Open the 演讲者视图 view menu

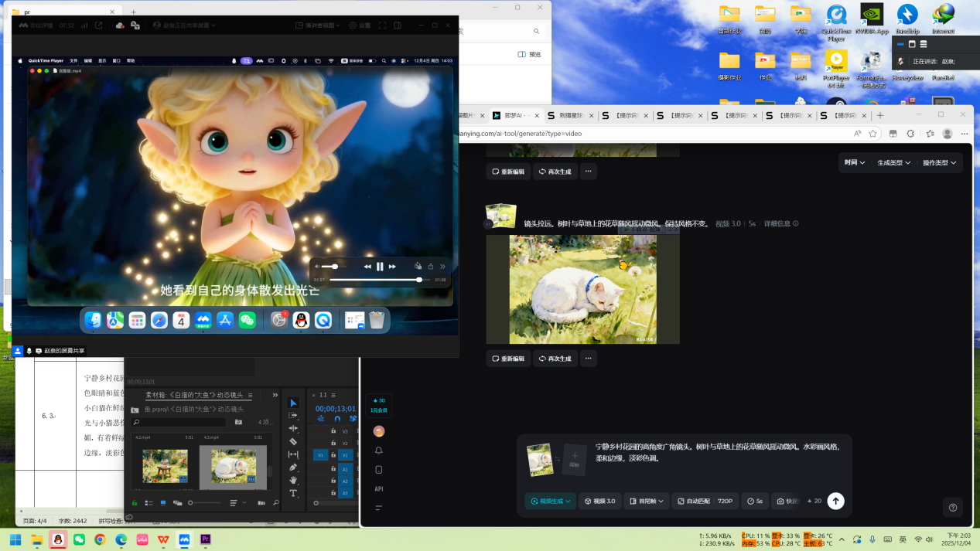[319, 26]
